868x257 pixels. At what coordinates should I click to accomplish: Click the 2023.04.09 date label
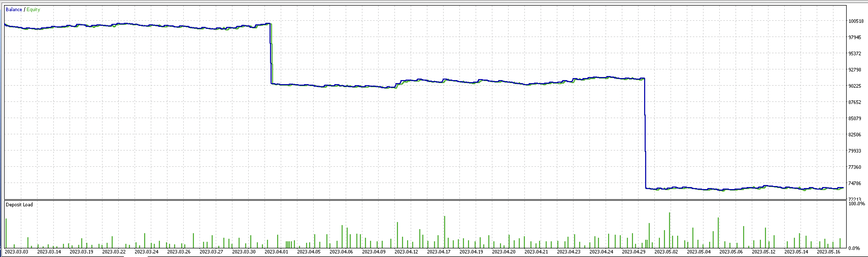click(x=374, y=252)
